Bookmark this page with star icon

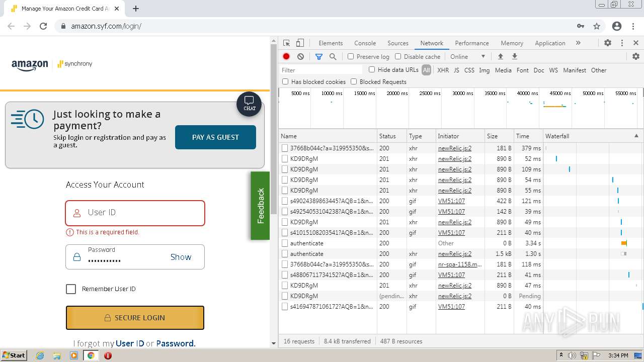click(597, 26)
